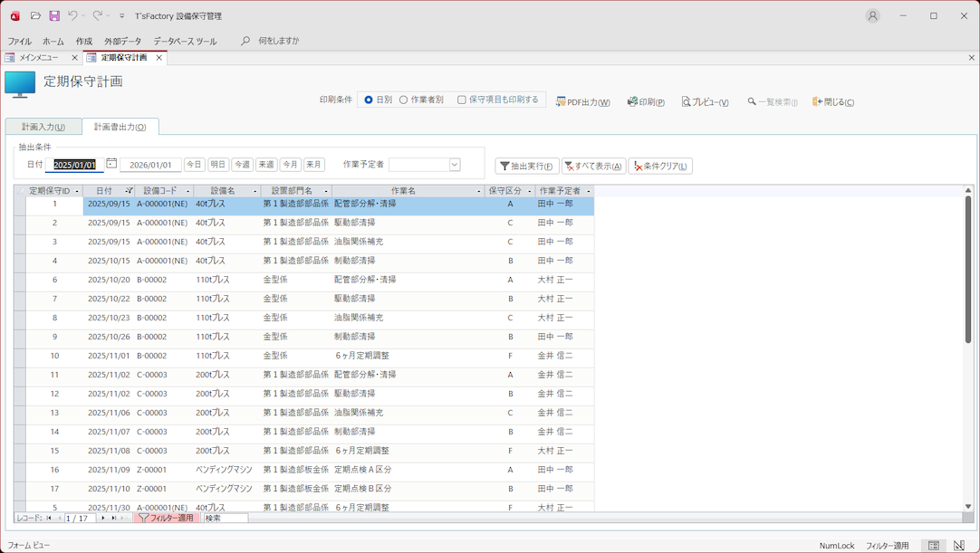Click the save icon in title bar
This screenshot has height=553, width=980.
[54, 15]
